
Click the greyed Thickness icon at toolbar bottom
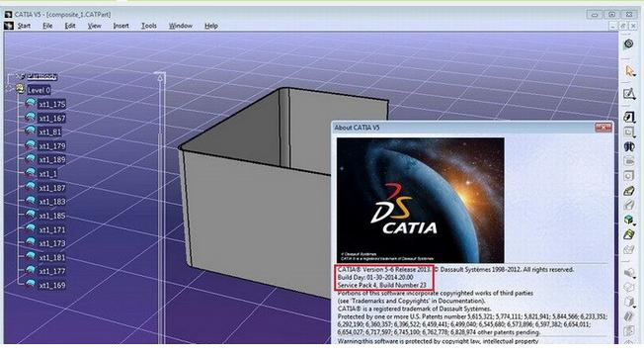tap(629, 331)
